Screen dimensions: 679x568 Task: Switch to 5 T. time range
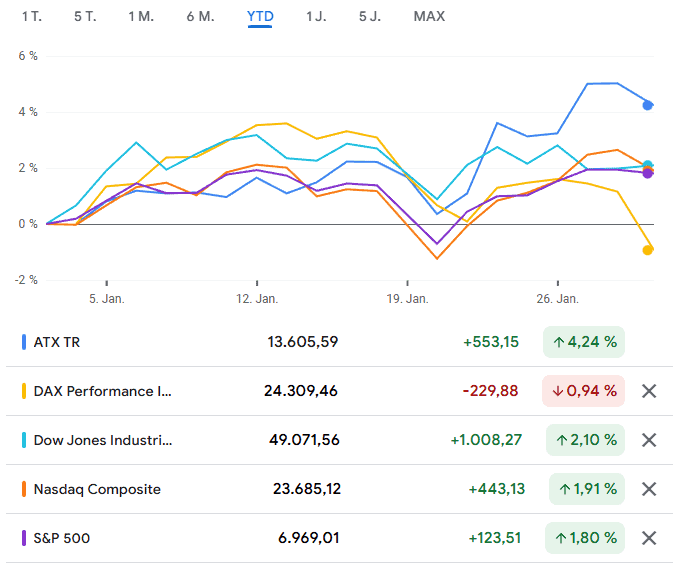[x=86, y=16]
